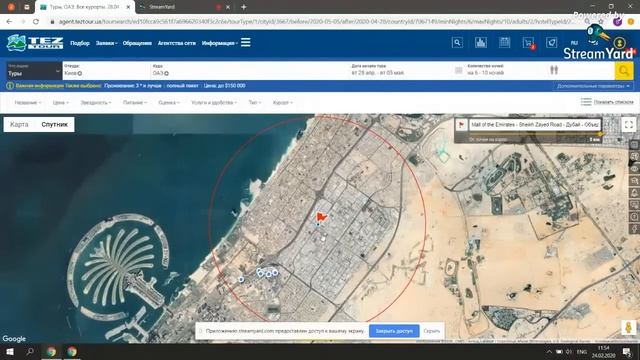Click the red flag icon next to address field
The image size is (640, 360).
point(461,124)
